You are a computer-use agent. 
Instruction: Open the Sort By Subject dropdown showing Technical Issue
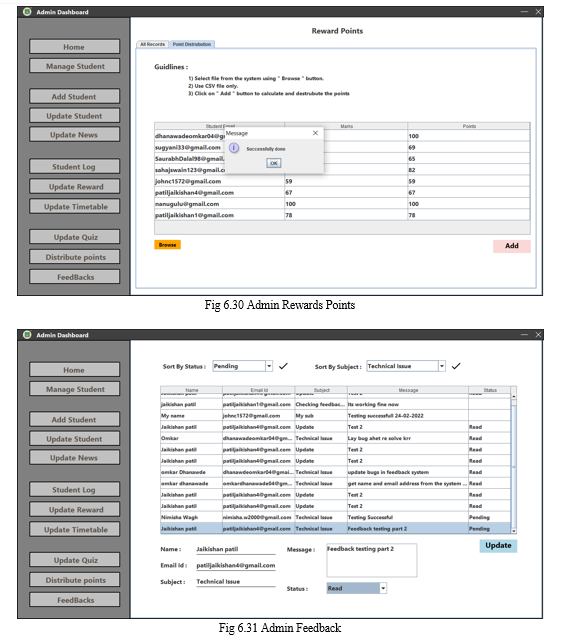pyautogui.click(x=406, y=366)
